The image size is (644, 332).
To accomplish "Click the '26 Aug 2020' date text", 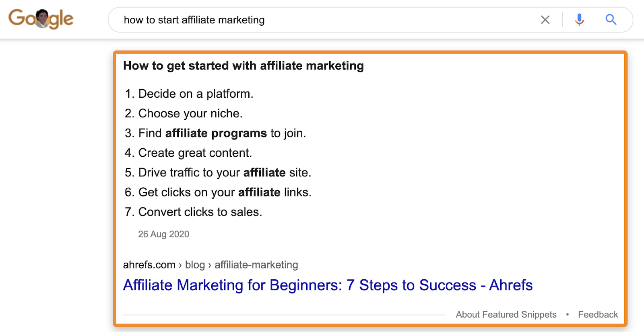I will [163, 234].
